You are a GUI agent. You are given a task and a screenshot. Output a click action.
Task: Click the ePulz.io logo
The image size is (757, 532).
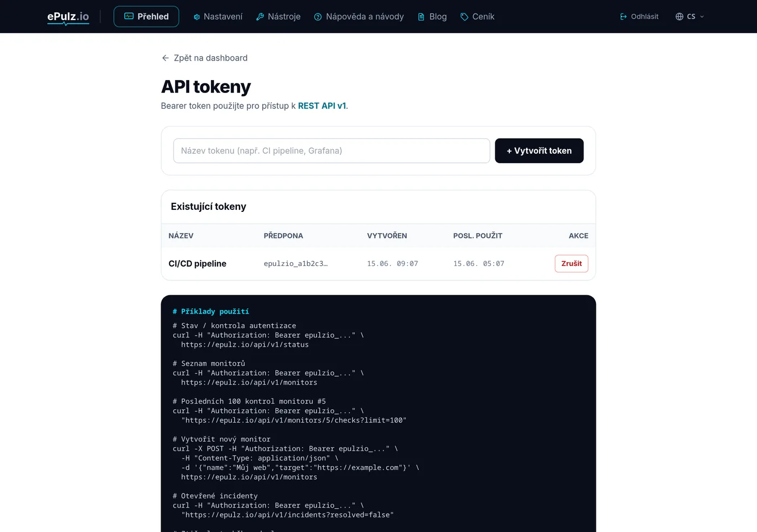coord(68,17)
